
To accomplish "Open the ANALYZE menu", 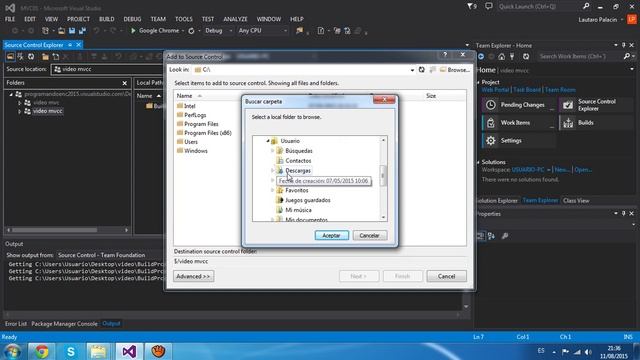I will tap(235, 19).
